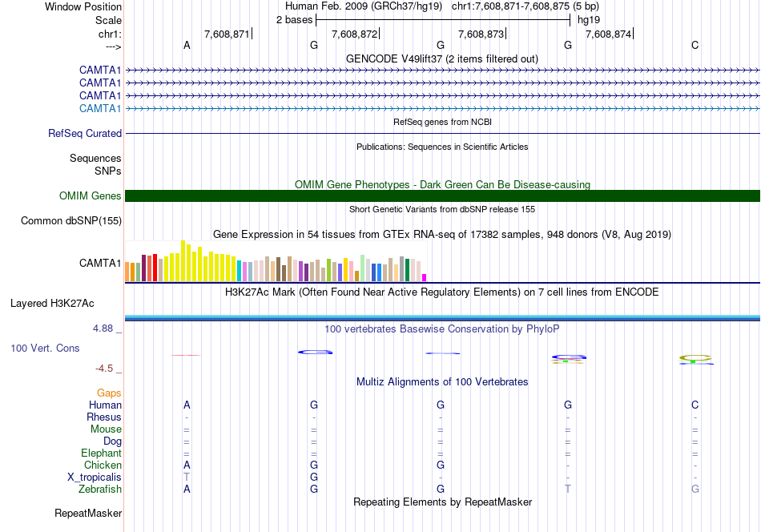Click the "Chicken" alignment row label
The height and width of the screenshot is (532, 761).
(103, 465)
